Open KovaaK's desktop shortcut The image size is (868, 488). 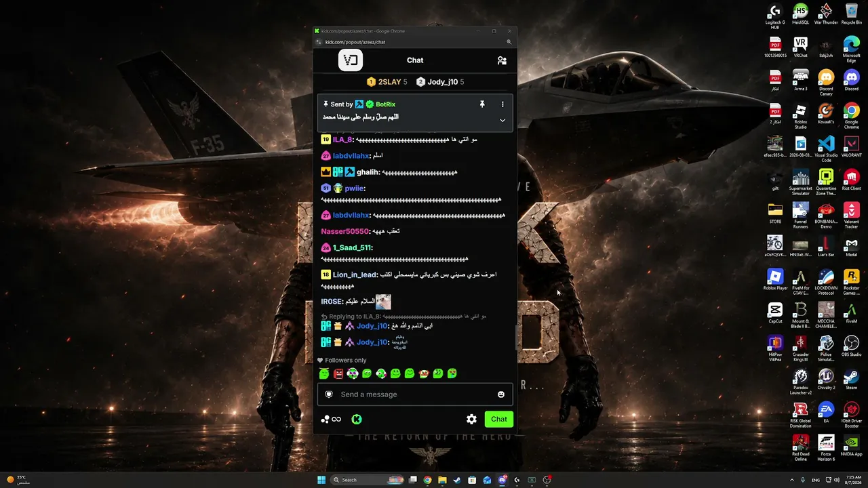(826, 115)
